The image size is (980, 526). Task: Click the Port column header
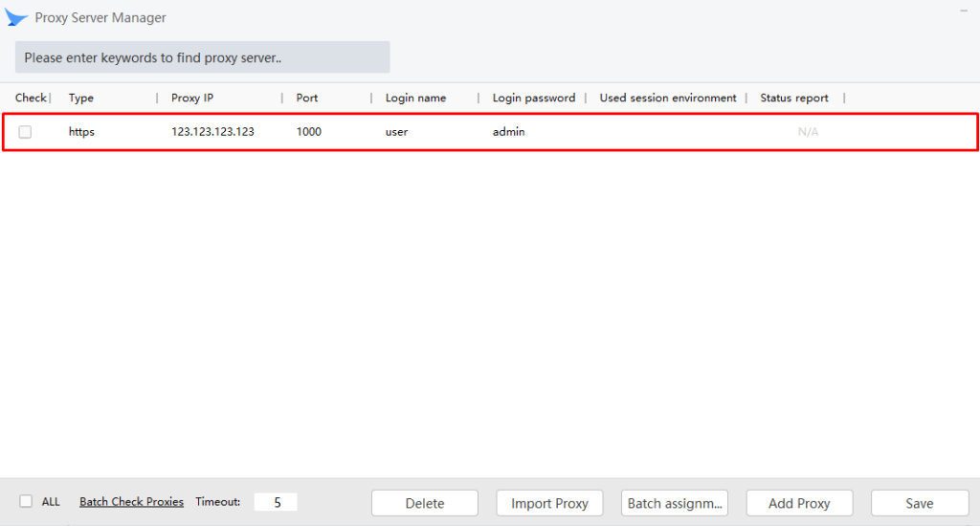pyautogui.click(x=307, y=98)
